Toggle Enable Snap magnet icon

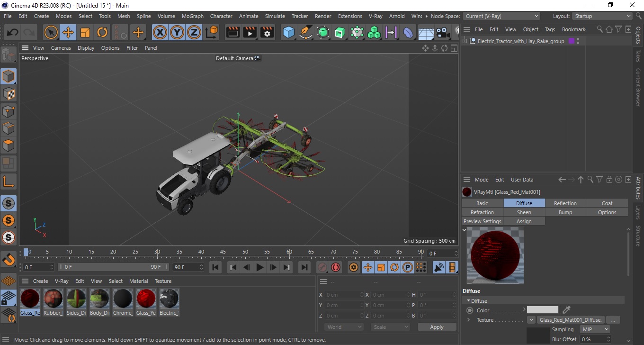pos(9,259)
